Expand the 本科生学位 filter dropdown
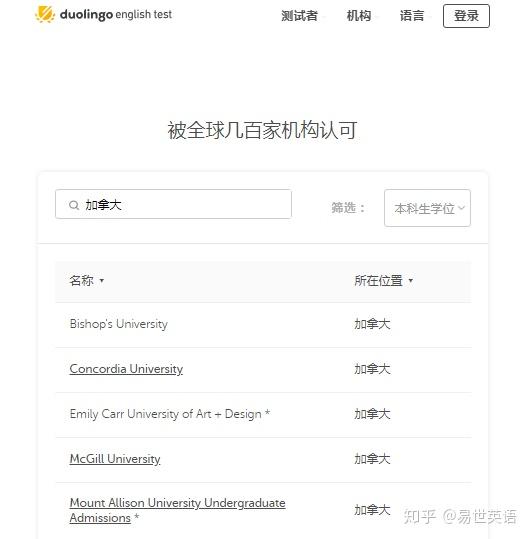 tap(427, 208)
